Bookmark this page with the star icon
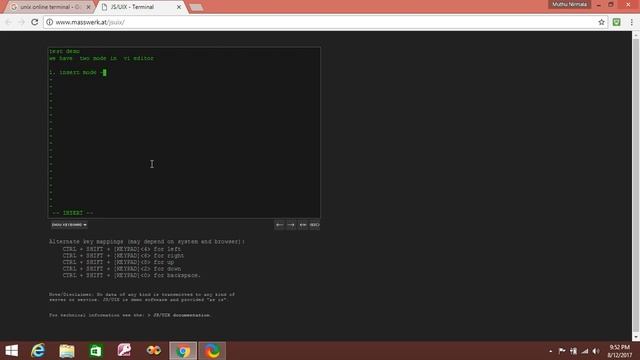Screen dimensions: 640x360 click(x=601, y=22)
